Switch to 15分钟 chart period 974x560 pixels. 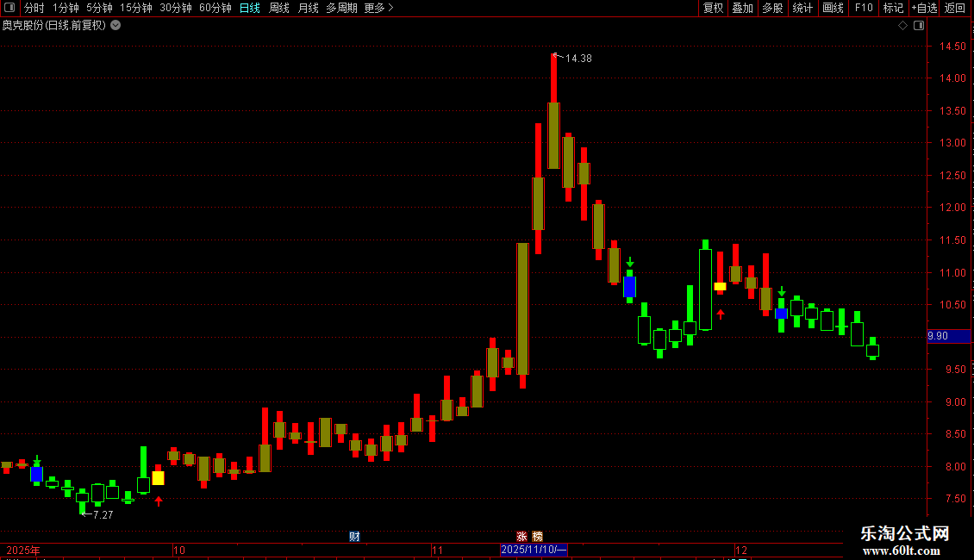(x=135, y=8)
